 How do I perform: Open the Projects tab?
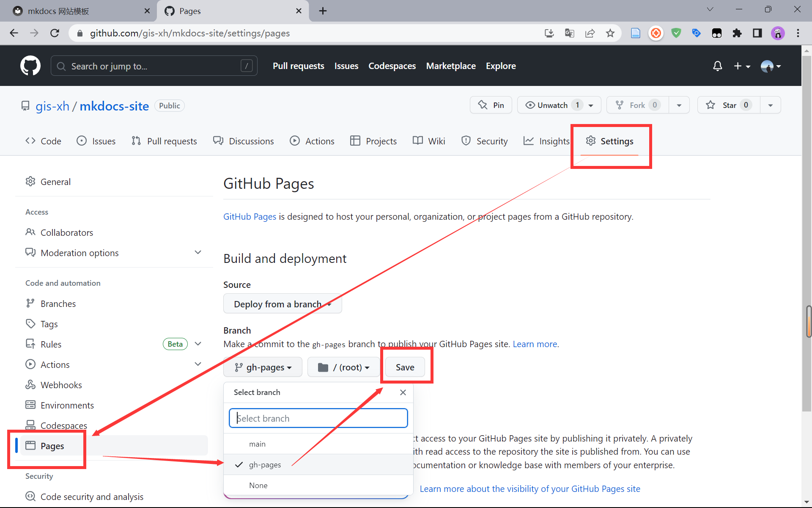click(373, 141)
